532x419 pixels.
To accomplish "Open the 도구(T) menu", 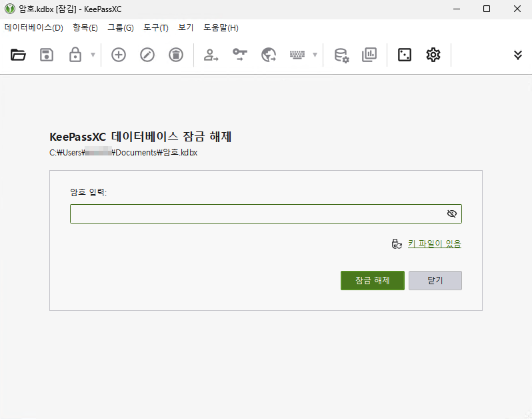I will click(x=156, y=28).
